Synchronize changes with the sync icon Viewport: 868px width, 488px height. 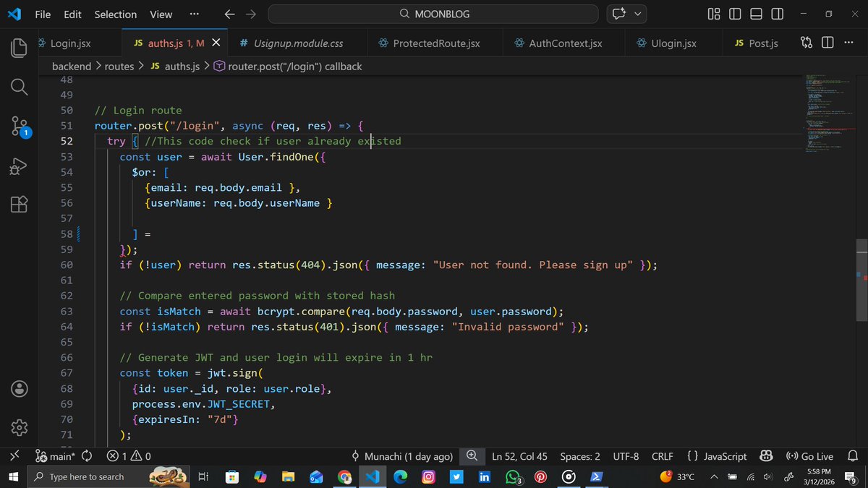point(88,456)
